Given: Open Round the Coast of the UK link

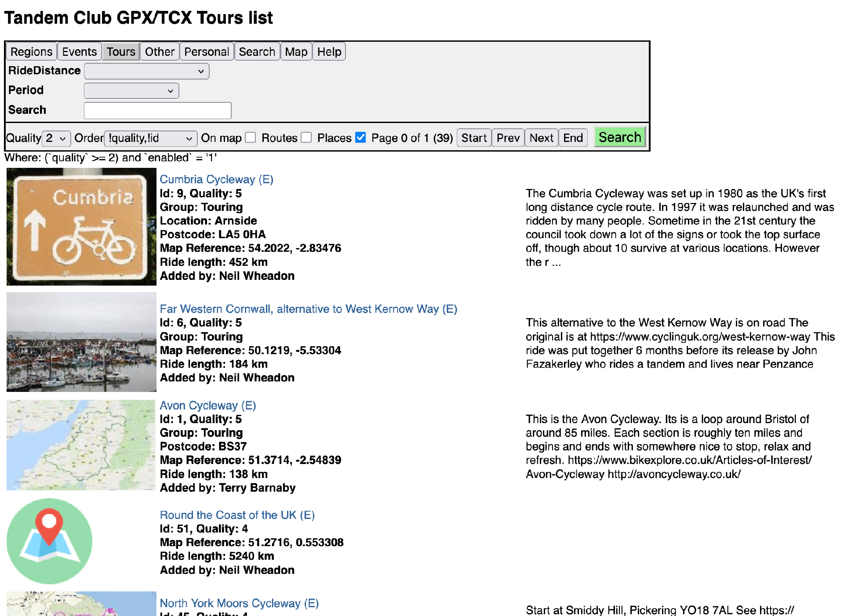Looking at the screenshot, I should click(x=237, y=515).
